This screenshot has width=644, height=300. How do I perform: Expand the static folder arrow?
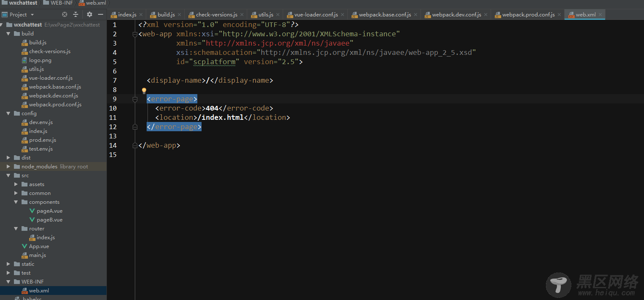click(x=8, y=264)
